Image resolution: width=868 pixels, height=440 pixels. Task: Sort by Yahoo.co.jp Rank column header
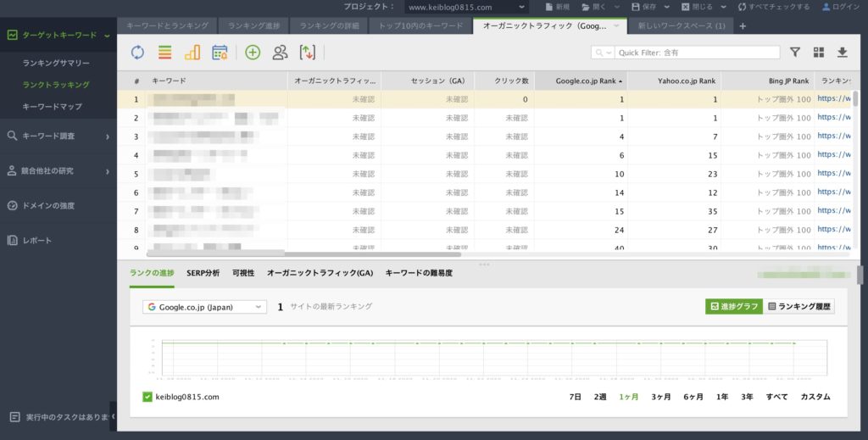click(674, 81)
